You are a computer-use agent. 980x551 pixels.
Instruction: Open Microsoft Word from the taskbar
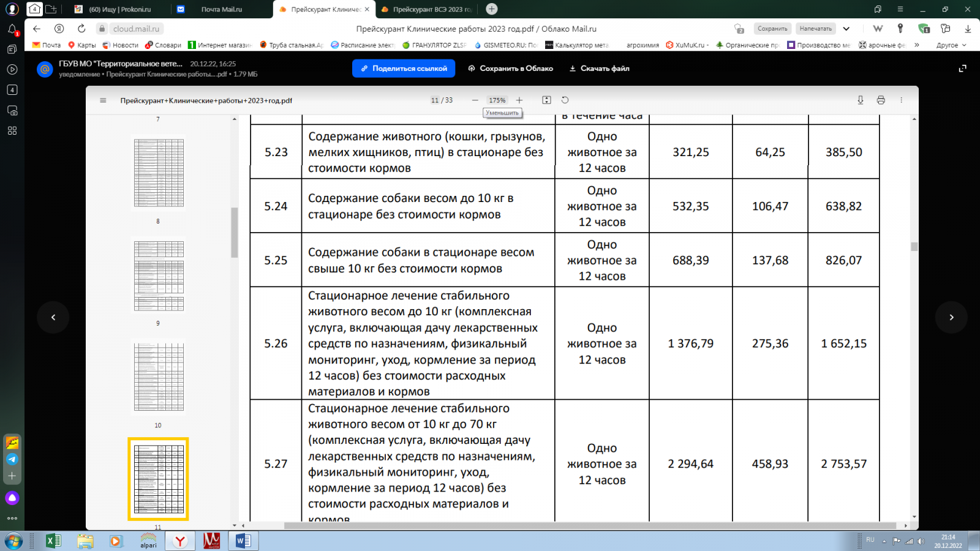[243, 541]
